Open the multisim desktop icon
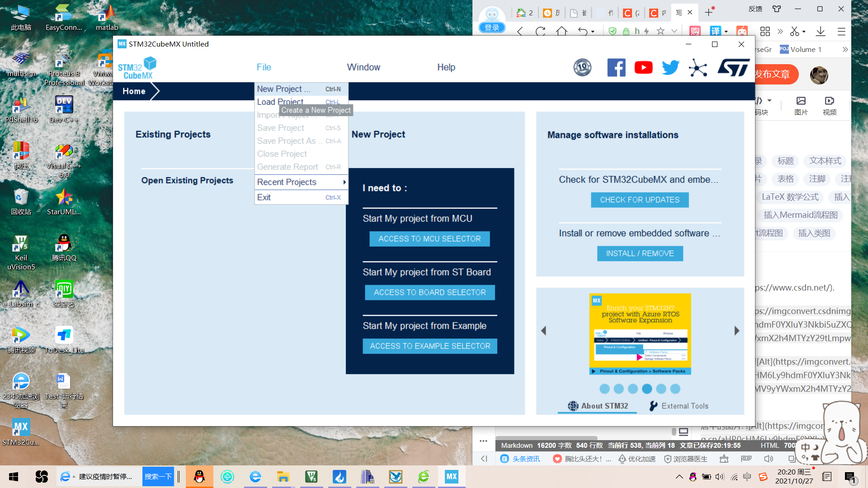 pos(21,63)
